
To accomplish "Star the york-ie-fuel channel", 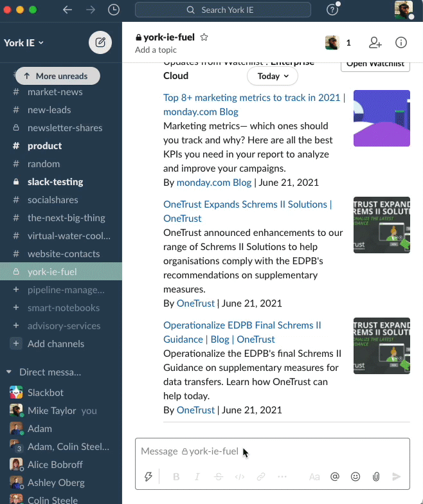I will coord(204,37).
